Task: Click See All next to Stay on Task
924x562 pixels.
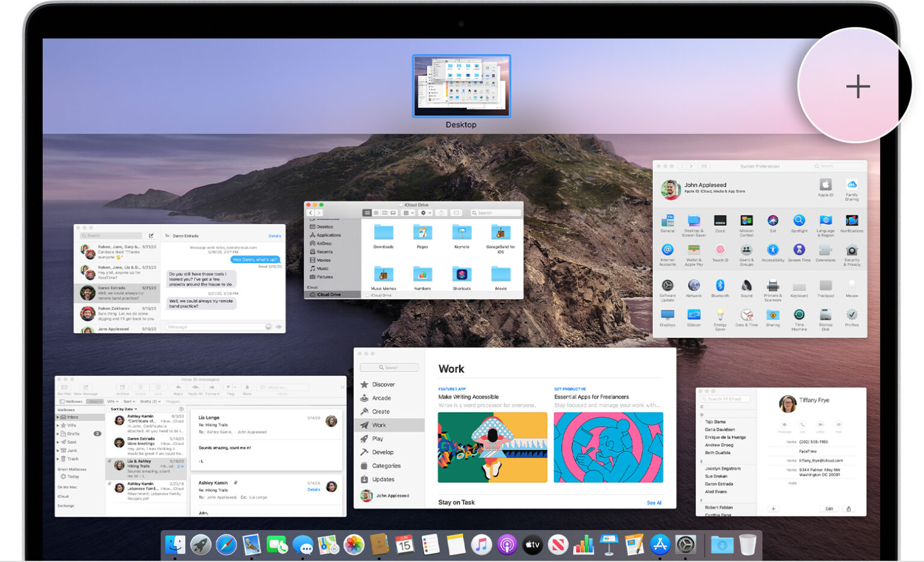Action: (654, 502)
